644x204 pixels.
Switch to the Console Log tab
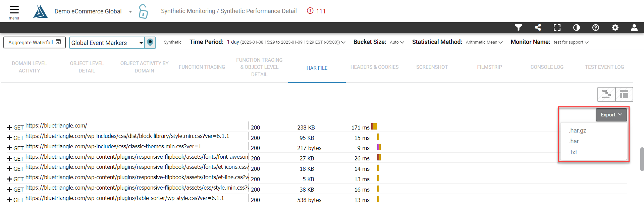[x=547, y=67]
